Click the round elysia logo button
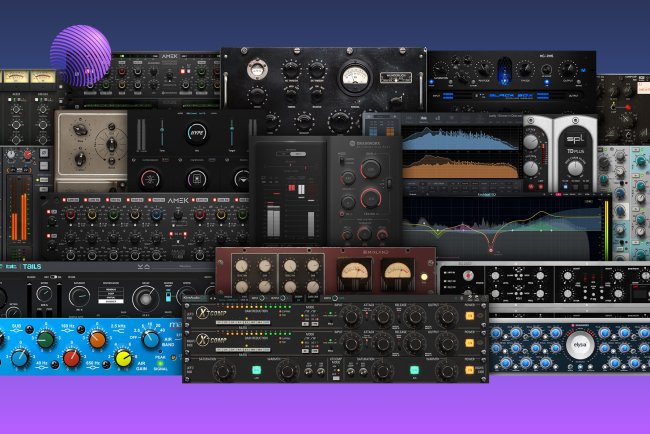The image size is (650, 434). pos(580,345)
